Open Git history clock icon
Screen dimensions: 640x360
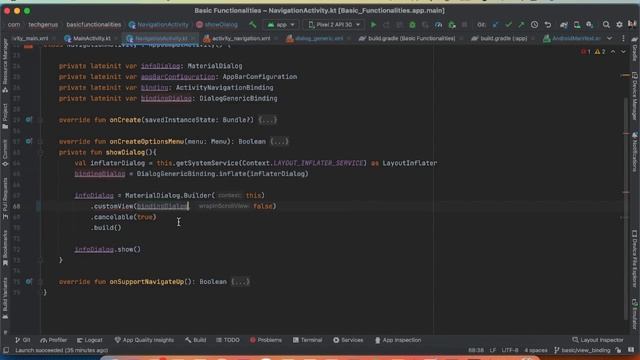coord(534,25)
